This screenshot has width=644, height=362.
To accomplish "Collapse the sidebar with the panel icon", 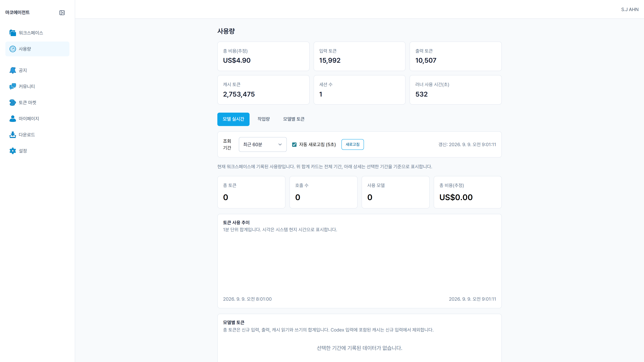I will [62, 13].
